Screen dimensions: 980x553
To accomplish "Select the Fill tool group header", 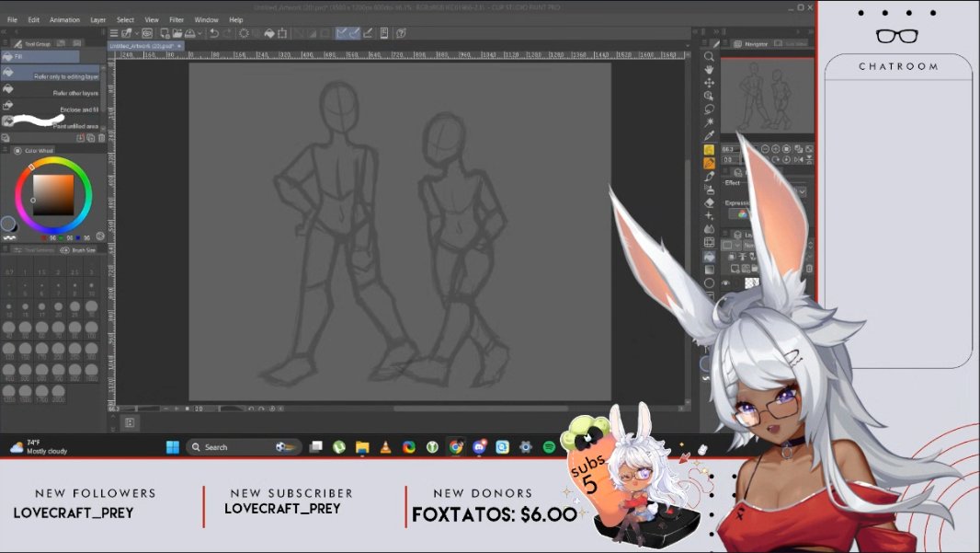I will (40, 56).
